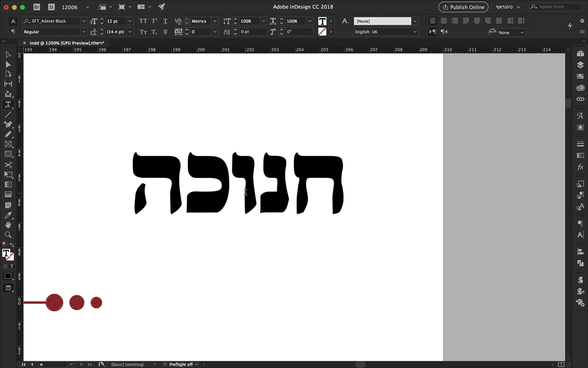Screen dimensions: 588x368
Task: Select the Page tool
Action: (x=8, y=74)
